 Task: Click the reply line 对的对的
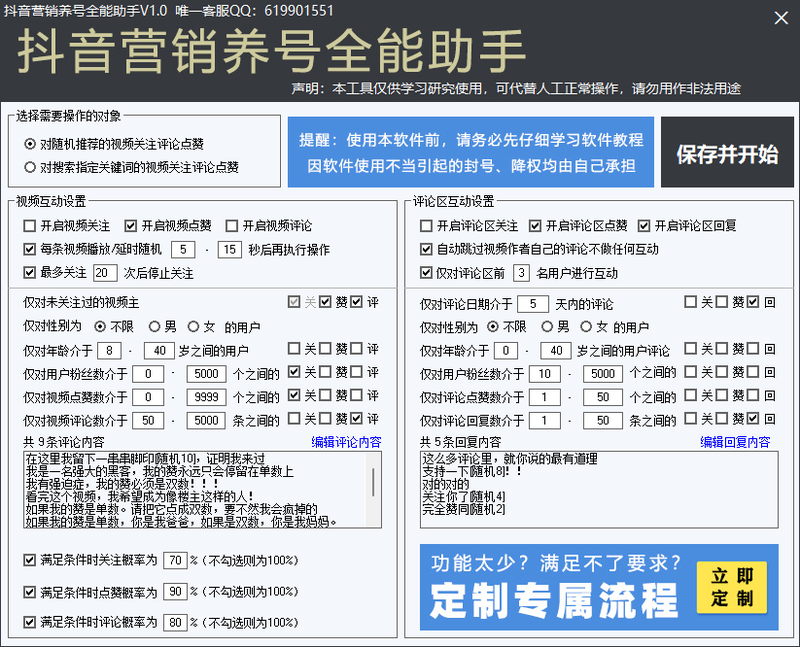(445, 484)
